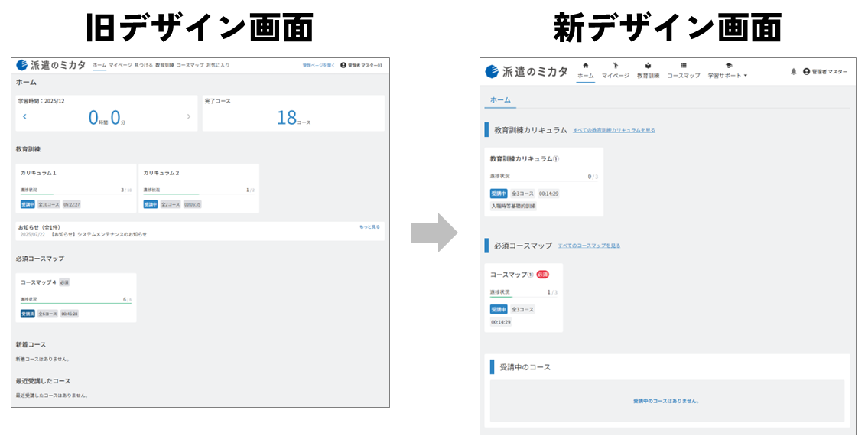This screenshot has height=446, width=868.
Task: Open the 教育訓練カリキュラム① card
Action: [544, 182]
